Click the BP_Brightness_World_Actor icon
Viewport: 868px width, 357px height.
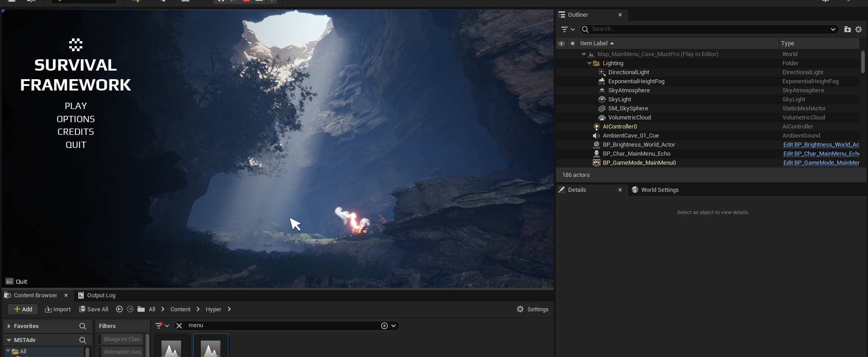(597, 145)
